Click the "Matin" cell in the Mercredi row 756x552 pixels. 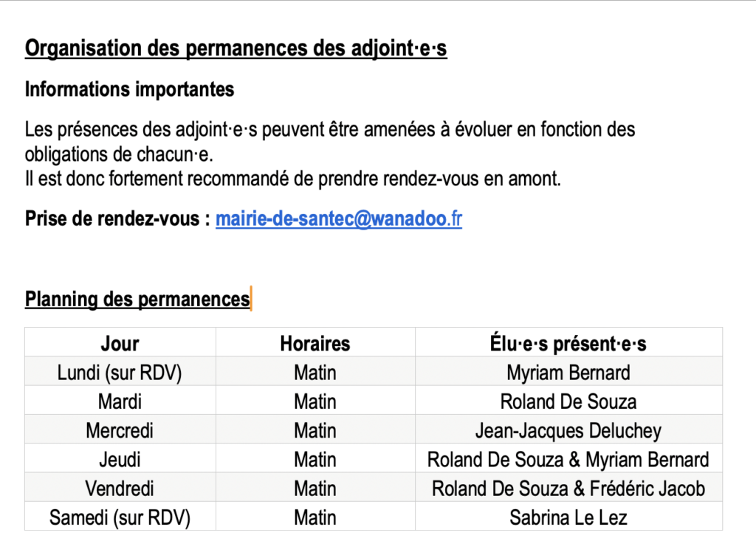coord(315,430)
